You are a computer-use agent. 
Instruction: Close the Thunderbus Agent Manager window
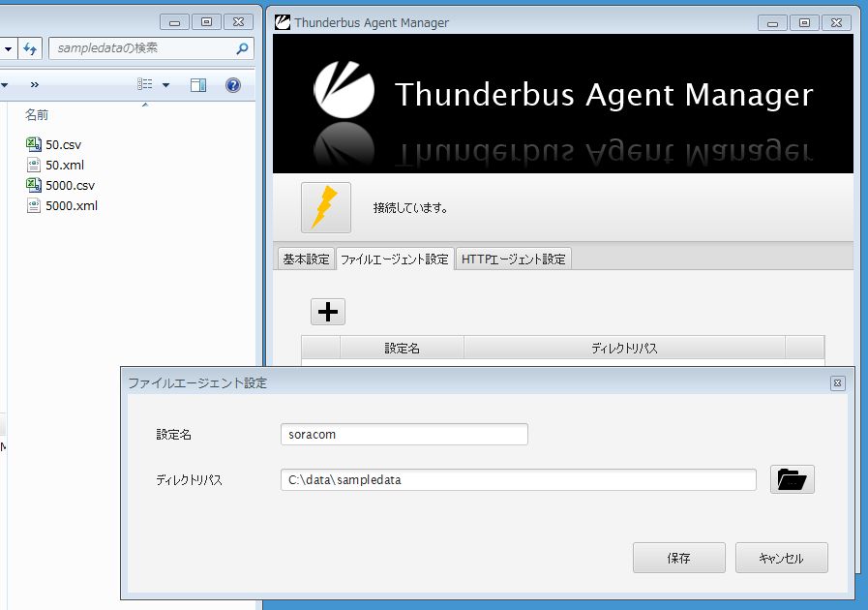[x=836, y=22]
